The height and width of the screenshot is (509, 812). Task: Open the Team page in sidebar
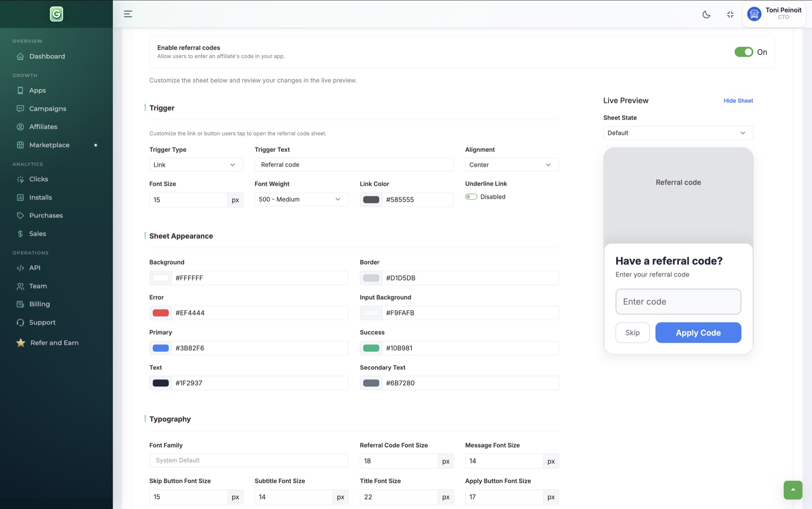(38, 286)
